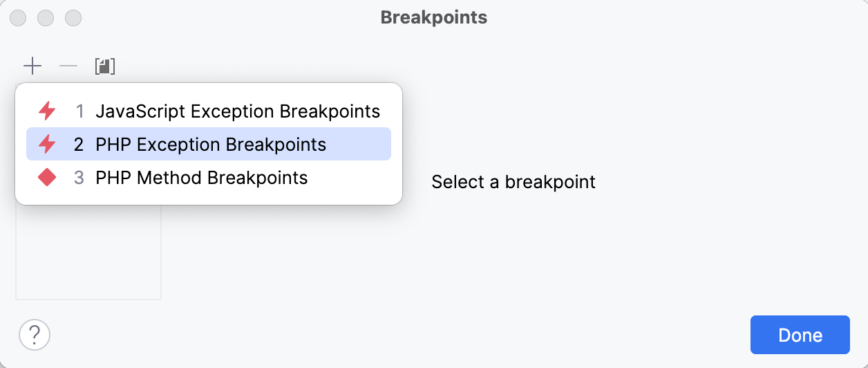Click the mnemonic number 1 in popup
Image resolution: width=868 pixels, height=368 pixels.
[79, 111]
